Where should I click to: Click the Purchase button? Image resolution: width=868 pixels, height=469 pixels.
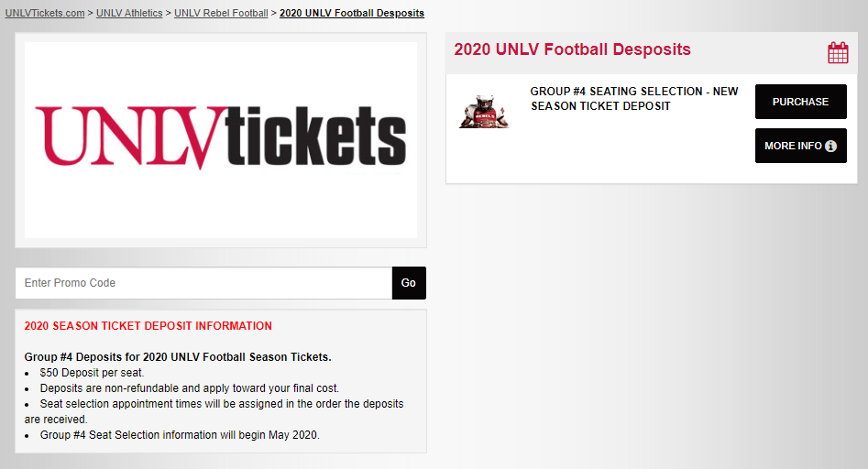point(800,102)
